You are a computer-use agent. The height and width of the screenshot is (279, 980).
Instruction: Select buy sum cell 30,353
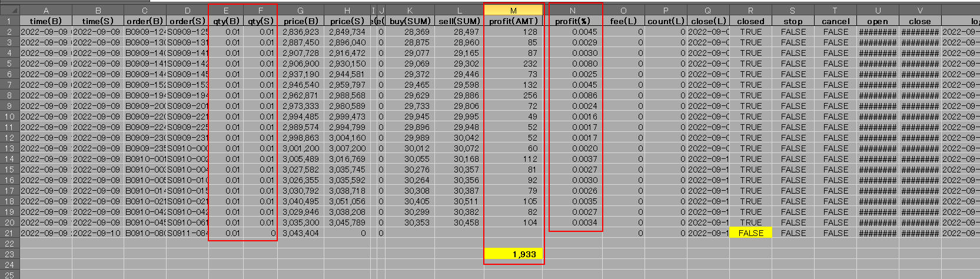click(x=410, y=222)
